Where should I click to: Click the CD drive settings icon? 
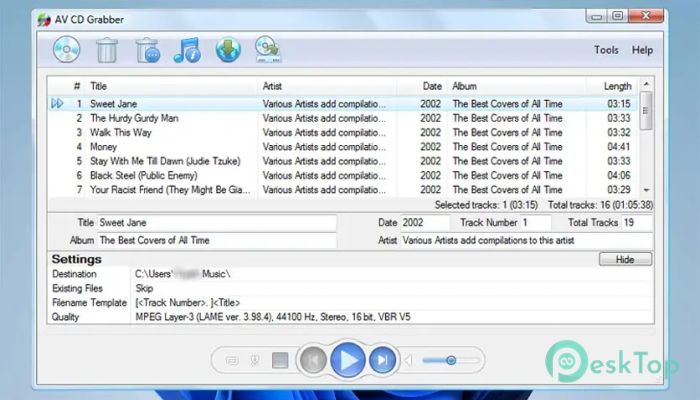[x=268, y=50]
